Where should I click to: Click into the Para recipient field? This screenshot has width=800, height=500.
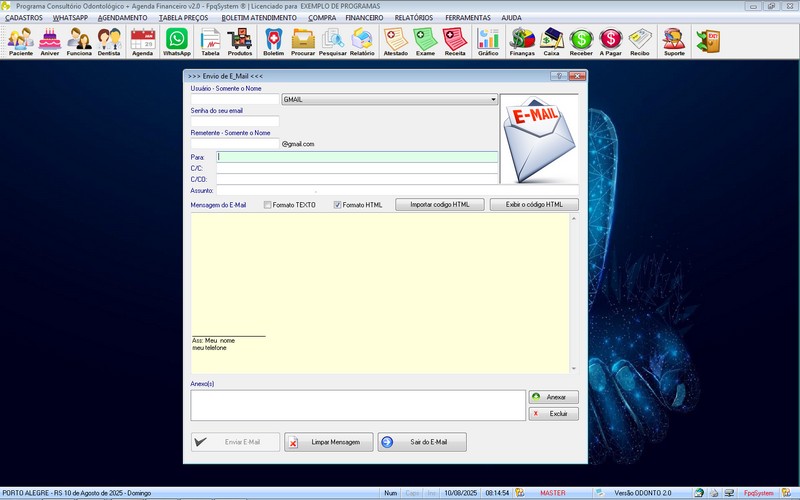click(x=357, y=157)
